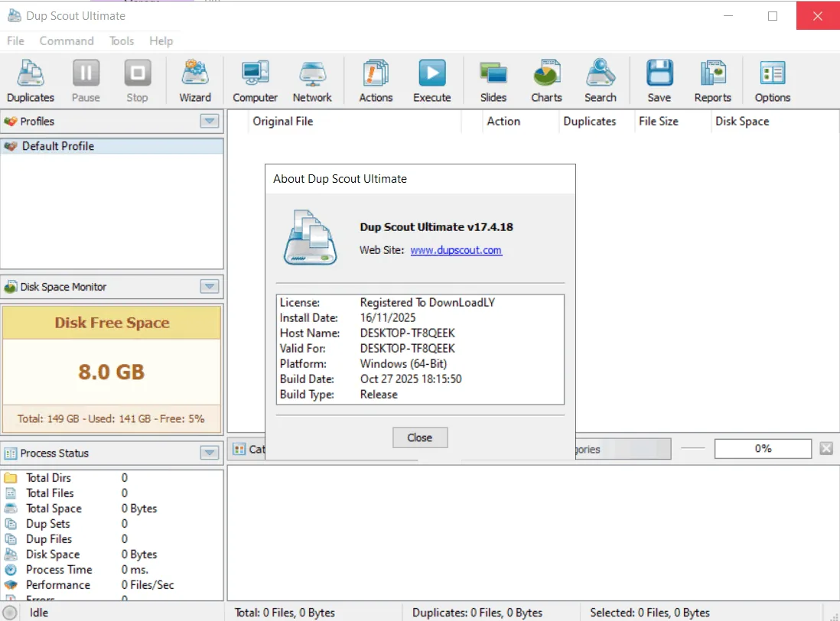Select the Default Profile entry
840x621 pixels.
pyautogui.click(x=112, y=146)
